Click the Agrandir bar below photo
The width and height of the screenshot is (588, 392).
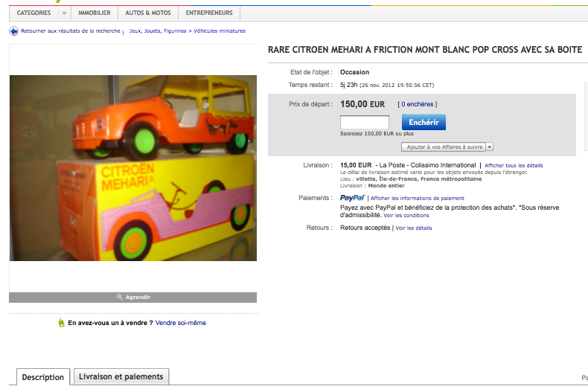coord(132,298)
